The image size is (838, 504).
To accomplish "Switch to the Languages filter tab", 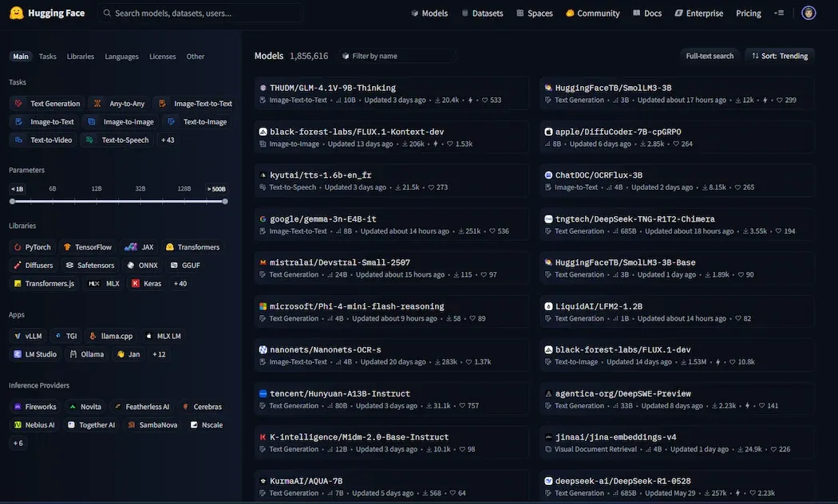I will pyautogui.click(x=121, y=57).
